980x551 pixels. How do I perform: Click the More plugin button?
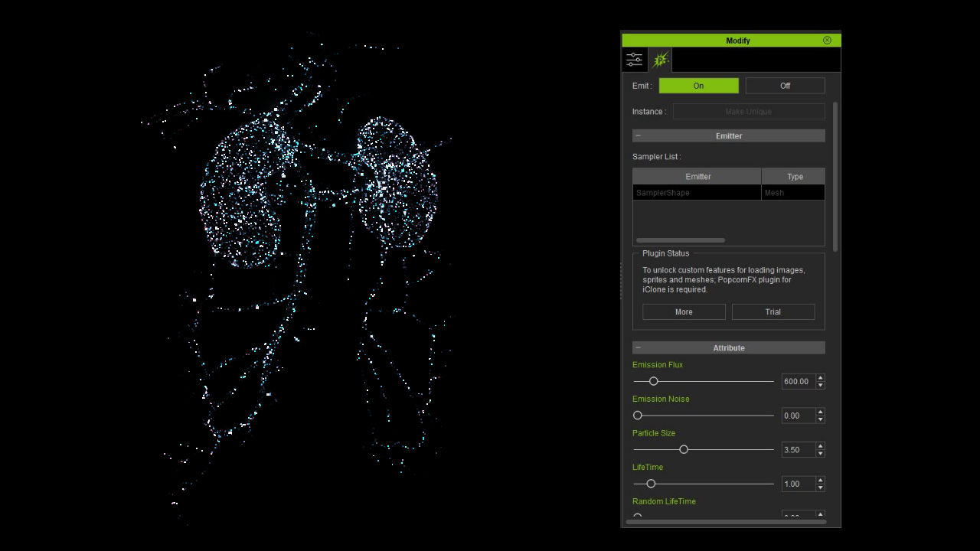[x=684, y=311]
